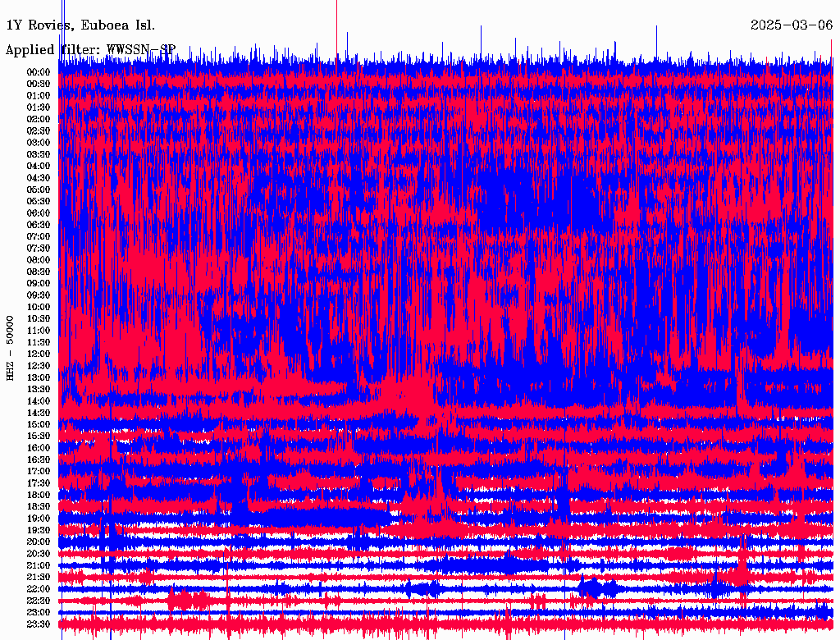Click the 07:30 time label
Viewport: 840px width, 640px height.
pos(39,249)
